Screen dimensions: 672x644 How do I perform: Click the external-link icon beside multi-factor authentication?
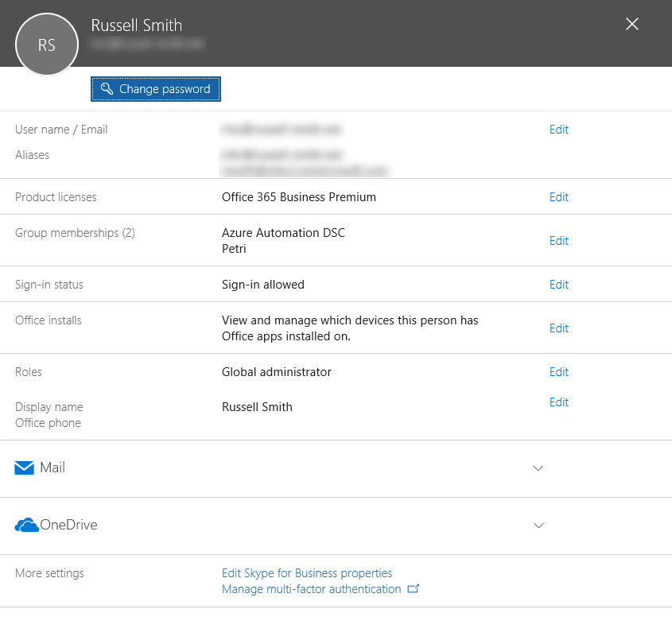point(414,588)
